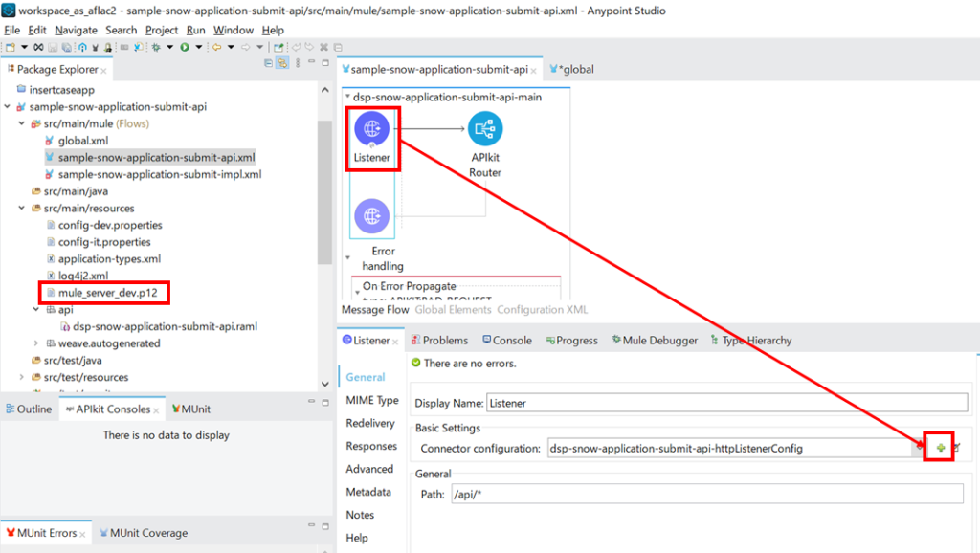
Task: Open the Connector configuration dropdown
Action: coord(918,448)
